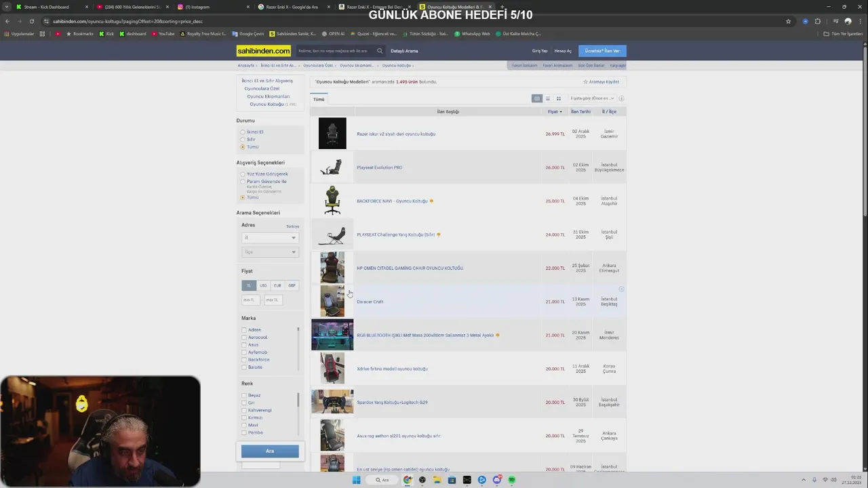Select TL currency tab
This screenshot has height=488, width=868.
pyautogui.click(x=249, y=285)
